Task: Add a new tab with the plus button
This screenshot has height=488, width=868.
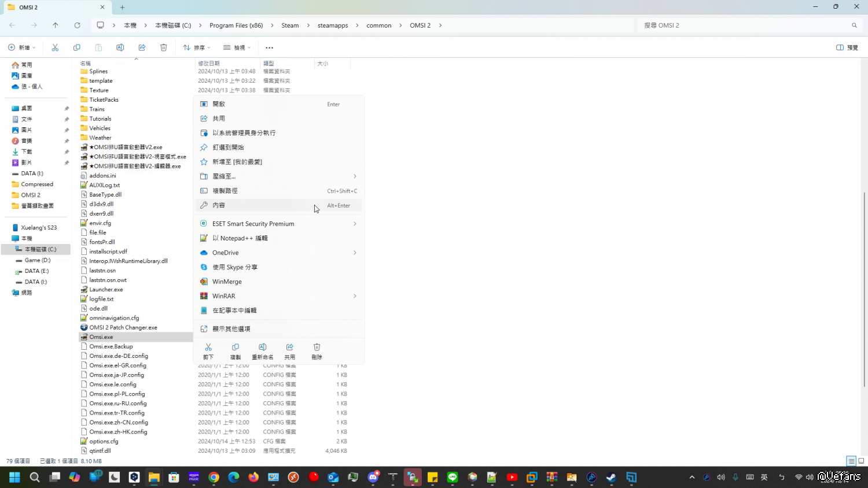Action: 122,8
